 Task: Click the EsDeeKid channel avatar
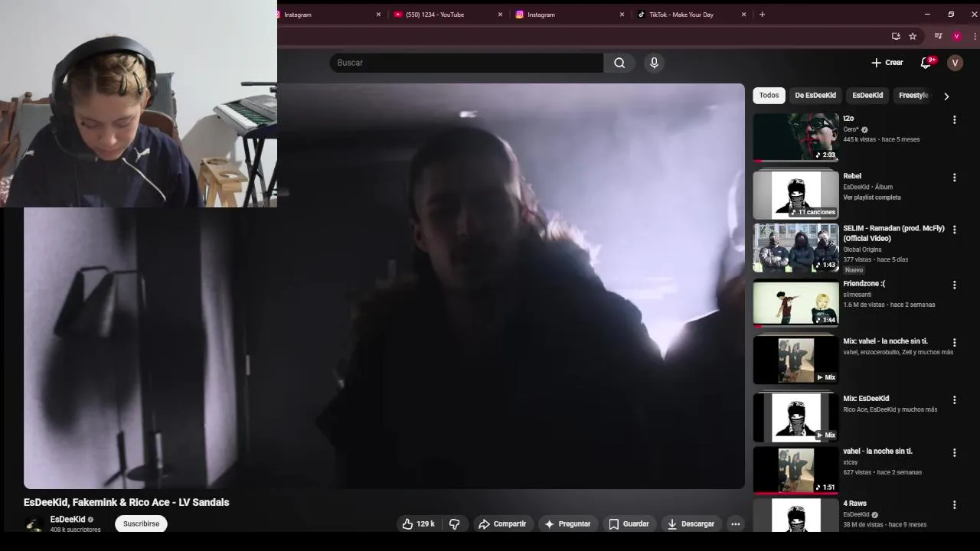[x=33, y=524]
